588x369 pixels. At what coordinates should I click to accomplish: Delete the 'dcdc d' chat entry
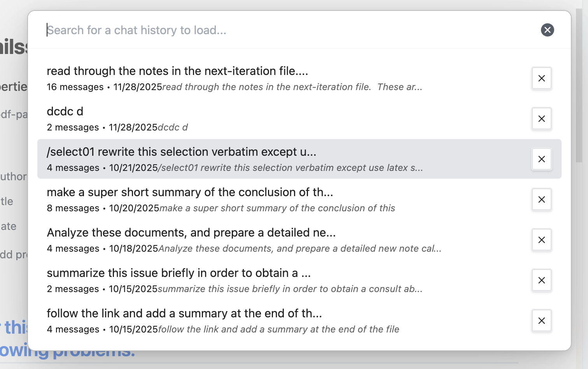(541, 118)
